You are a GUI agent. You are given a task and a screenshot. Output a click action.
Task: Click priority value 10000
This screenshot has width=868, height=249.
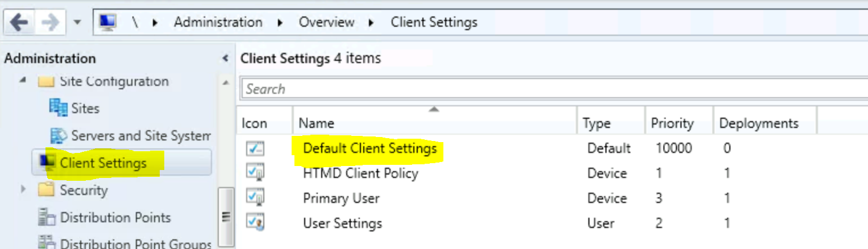click(674, 148)
